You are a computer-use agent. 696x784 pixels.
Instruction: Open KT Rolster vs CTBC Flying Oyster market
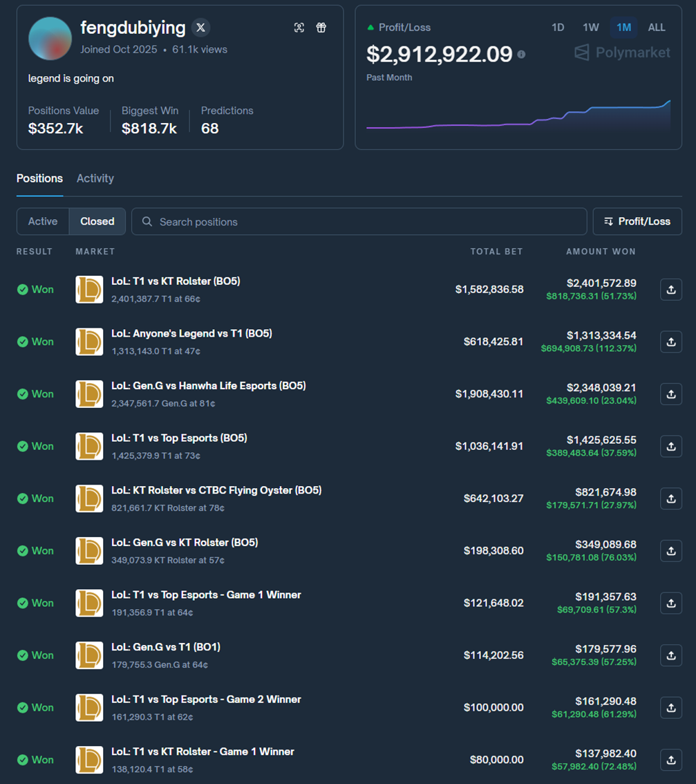pos(216,490)
